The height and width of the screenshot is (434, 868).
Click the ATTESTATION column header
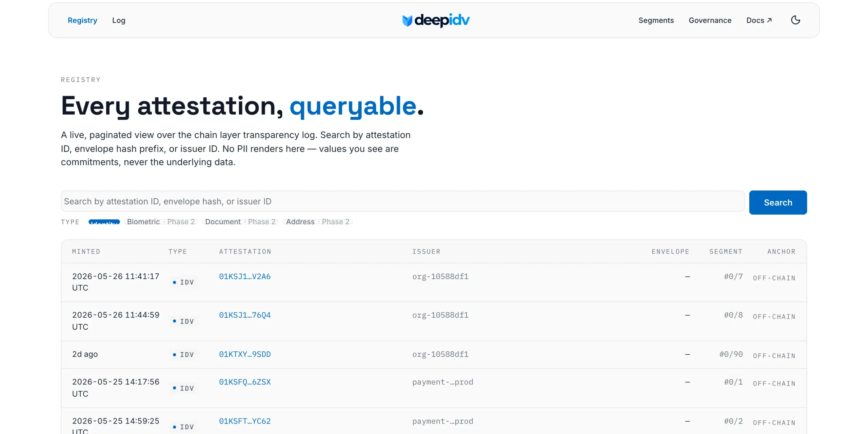pyautogui.click(x=245, y=252)
